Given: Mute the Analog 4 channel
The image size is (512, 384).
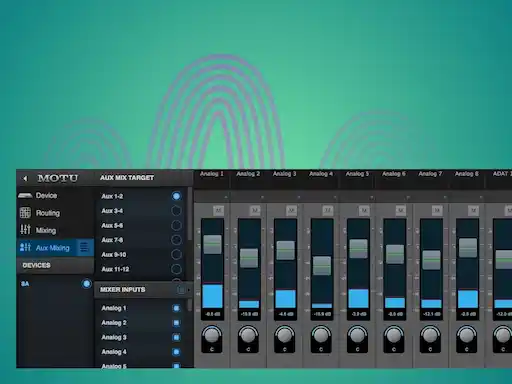Looking at the screenshot, I should [328, 210].
